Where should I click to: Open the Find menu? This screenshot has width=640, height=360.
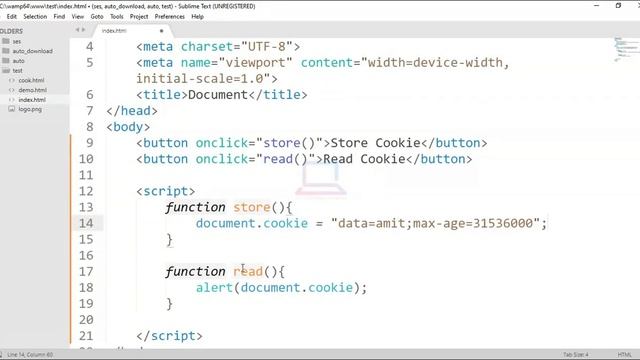(x=59, y=17)
